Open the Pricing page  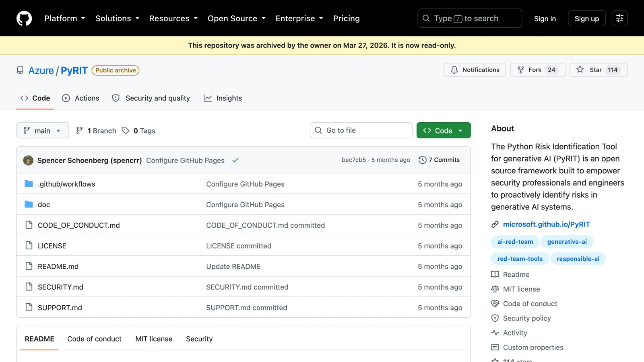coord(346,19)
